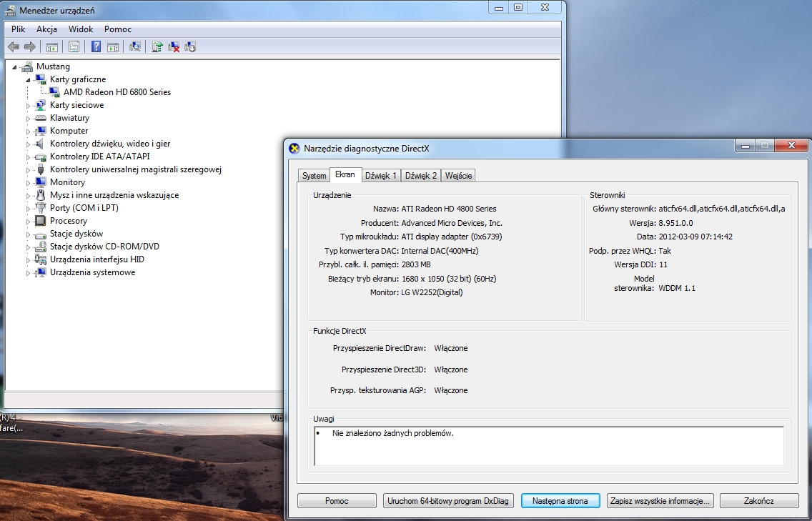Click the mouse icon for Mysz i inne urządzenia
Screen dimensions: 812x521
[x=41, y=195]
